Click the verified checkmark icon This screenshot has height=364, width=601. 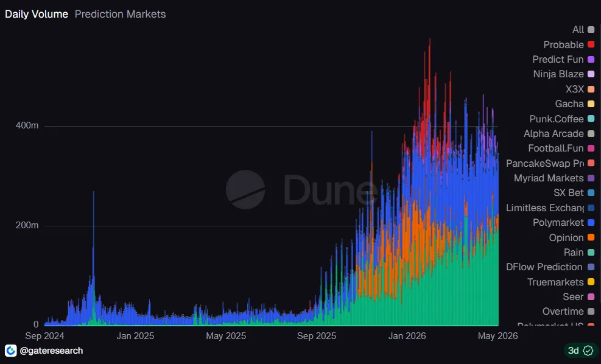point(588,351)
